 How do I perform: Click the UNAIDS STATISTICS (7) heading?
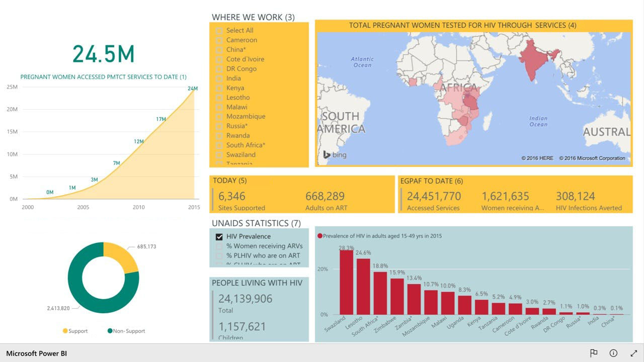click(256, 223)
